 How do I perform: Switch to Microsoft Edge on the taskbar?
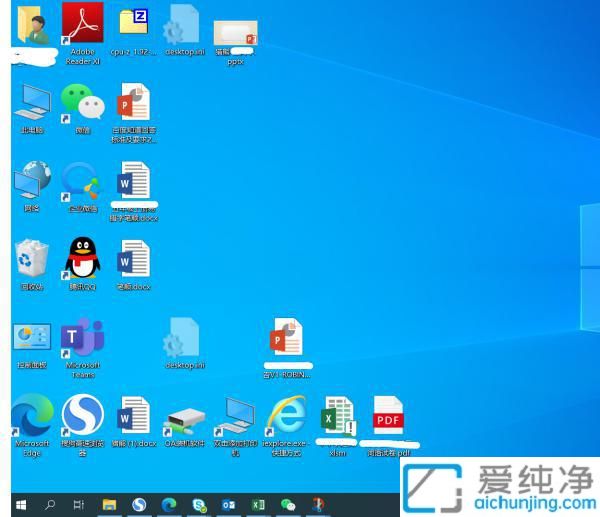pos(169,505)
